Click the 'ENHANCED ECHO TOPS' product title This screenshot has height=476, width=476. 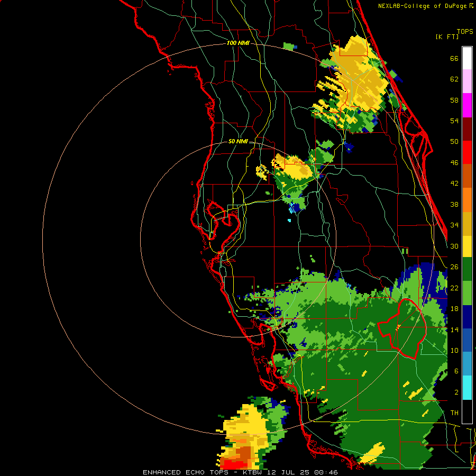(186, 472)
